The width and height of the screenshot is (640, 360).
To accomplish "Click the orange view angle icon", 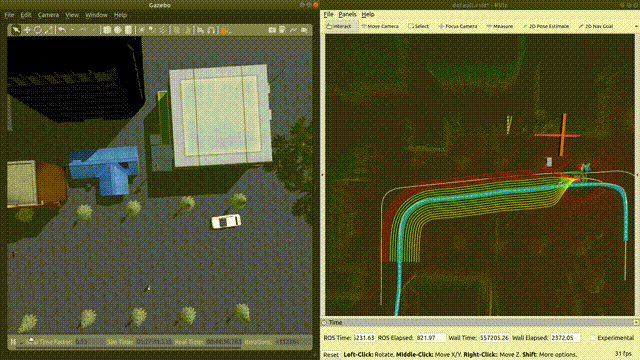I will (x=224, y=31).
